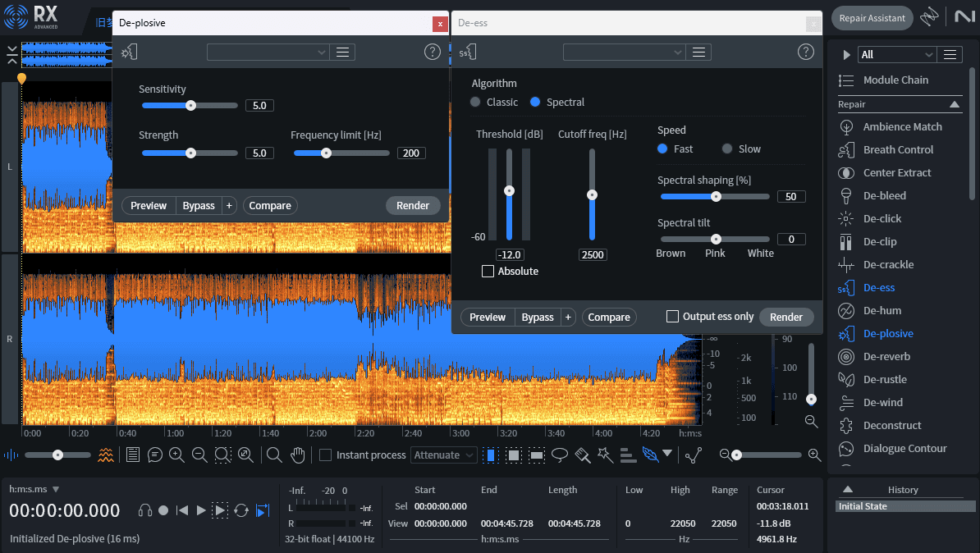Open the module list options menu
980x553 pixels.
[x=950, y=55]
